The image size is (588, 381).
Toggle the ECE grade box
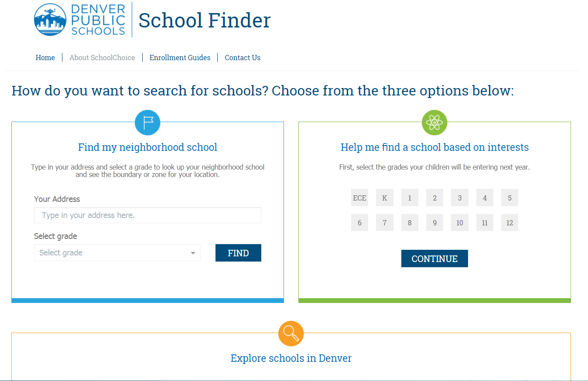(359, 198)
